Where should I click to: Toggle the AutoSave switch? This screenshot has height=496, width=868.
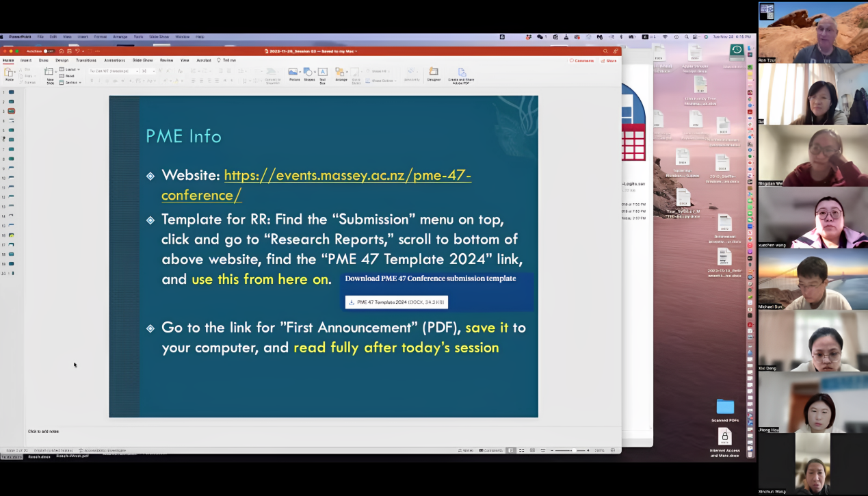click(x=49, y=51)
